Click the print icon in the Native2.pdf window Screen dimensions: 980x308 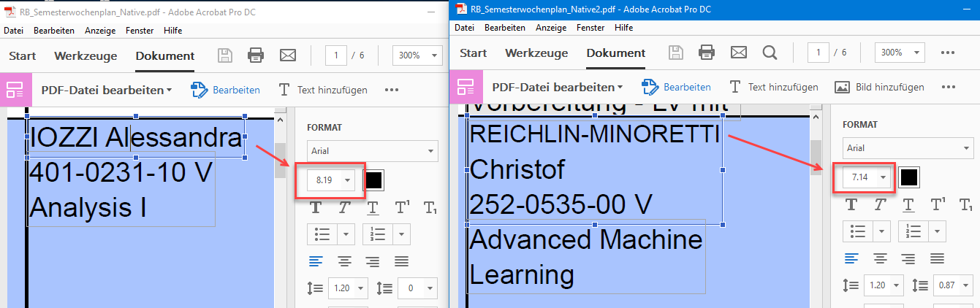click(x=707, y=53)
